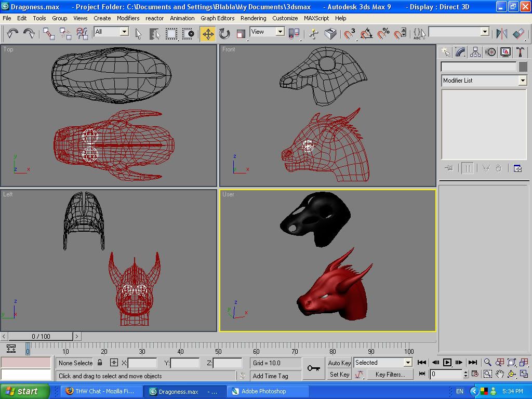Open the reactor menu

[154, 18]
